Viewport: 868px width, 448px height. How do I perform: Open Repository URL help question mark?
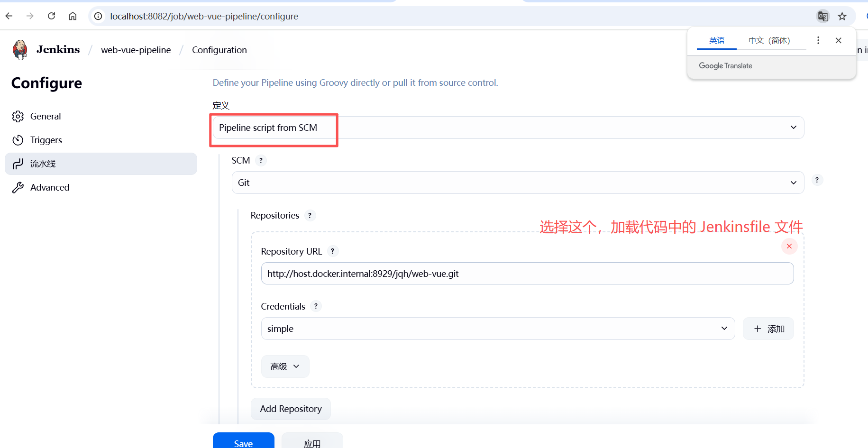332,251
